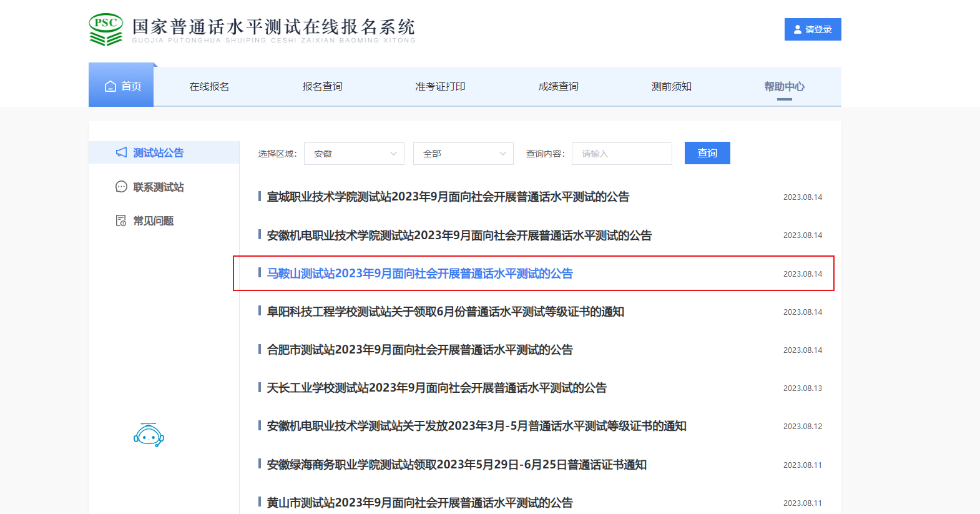Click the megaphone icon beside 测试站公告
The height and width of the screenshot is (514, 980).
click(121, 152)
